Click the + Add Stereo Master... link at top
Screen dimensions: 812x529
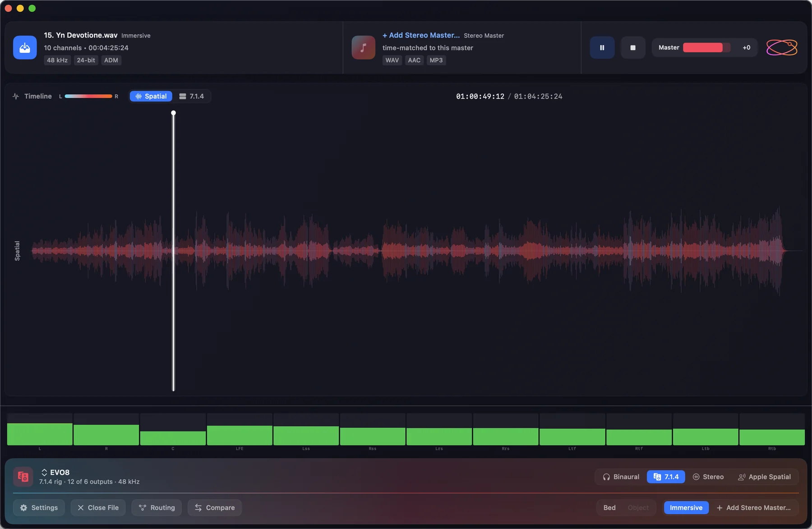(x=421, y=35)
